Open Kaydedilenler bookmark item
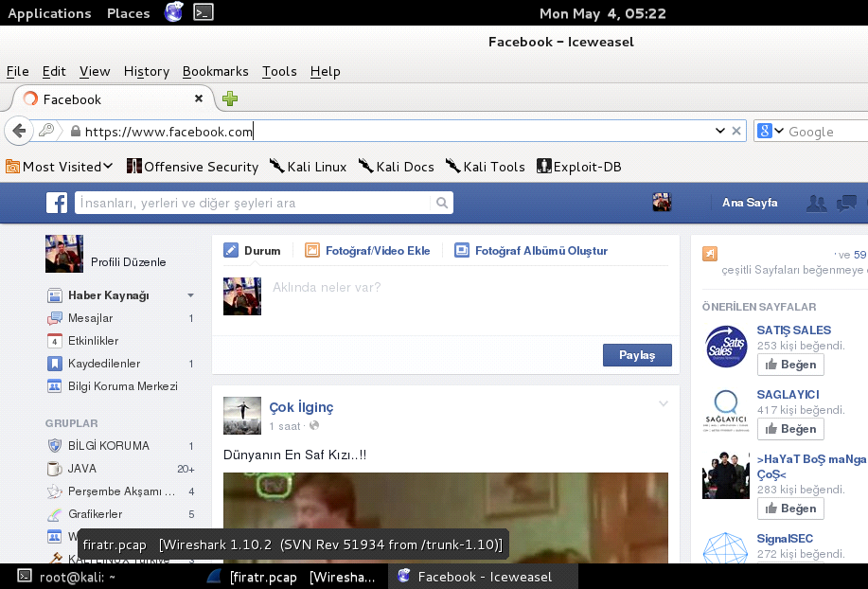 click(x=104, y=364)
